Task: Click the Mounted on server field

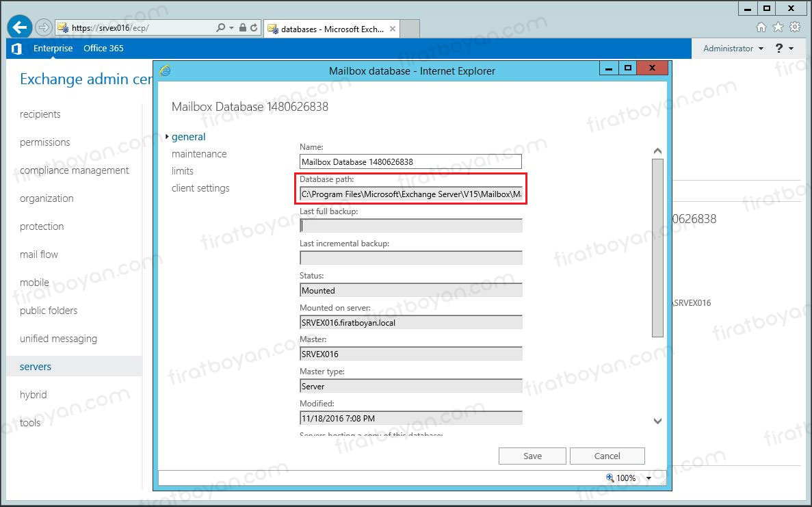Action: (x=410, y=322)
